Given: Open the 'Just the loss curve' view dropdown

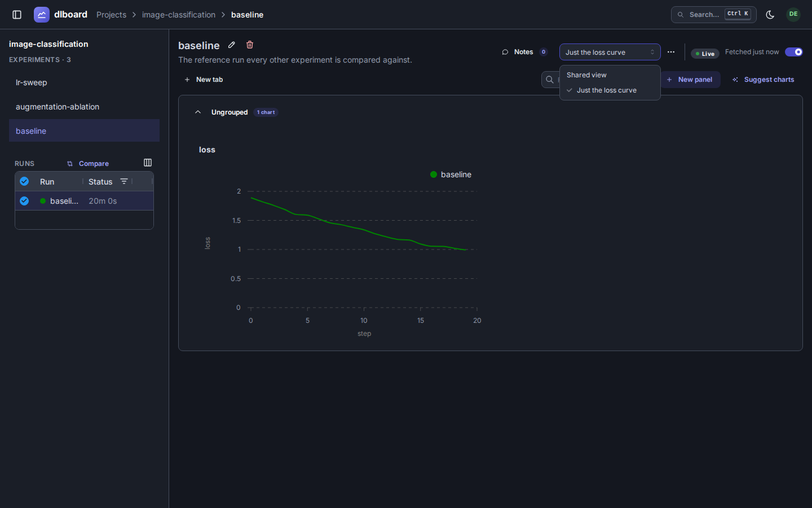Looking at the screenshot, I should coord(610,52).
